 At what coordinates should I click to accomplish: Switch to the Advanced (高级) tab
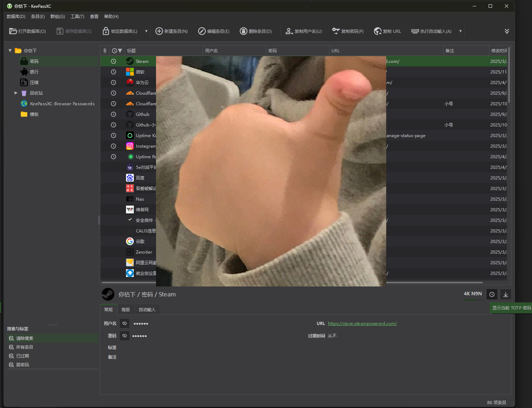coord(125,309)
